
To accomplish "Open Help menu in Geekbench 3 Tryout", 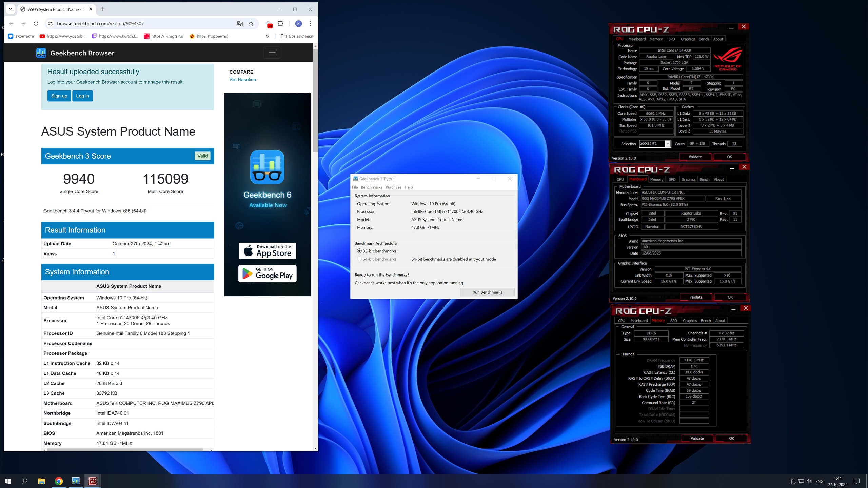I will tap(409, 187).
